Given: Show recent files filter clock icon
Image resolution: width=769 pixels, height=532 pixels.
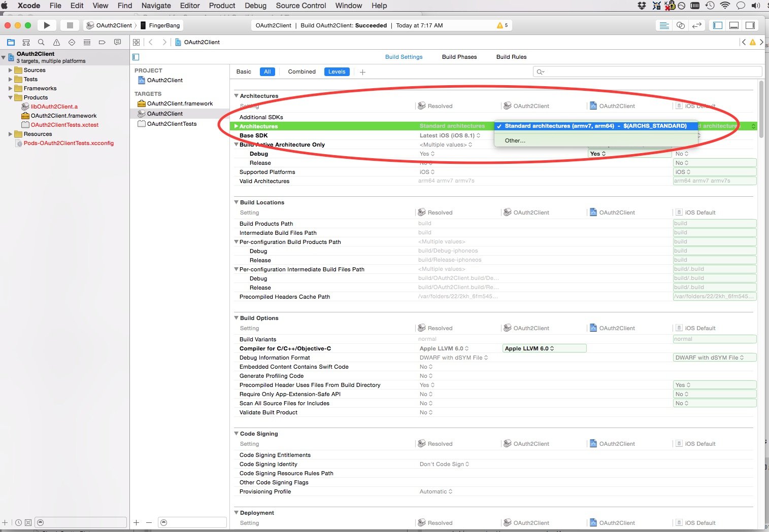Looking at the screenshot, I should pyautogui.click(x=19, y=522).
